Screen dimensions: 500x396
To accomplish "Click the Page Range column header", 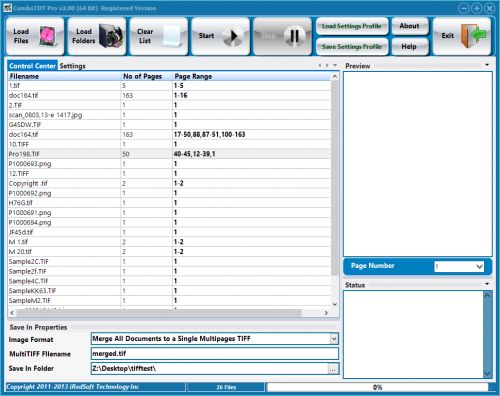I will [x=252, y=76].
